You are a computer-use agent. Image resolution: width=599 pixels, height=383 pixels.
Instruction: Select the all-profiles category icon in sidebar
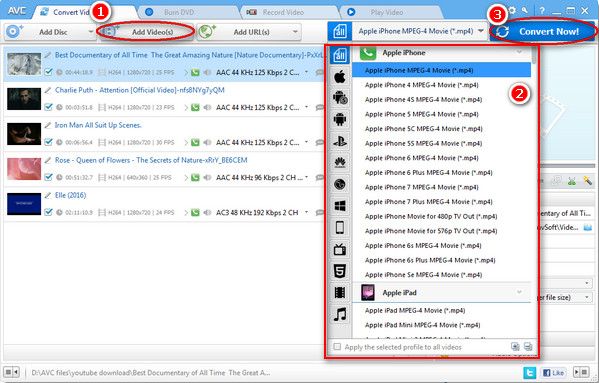pos(340,55)
